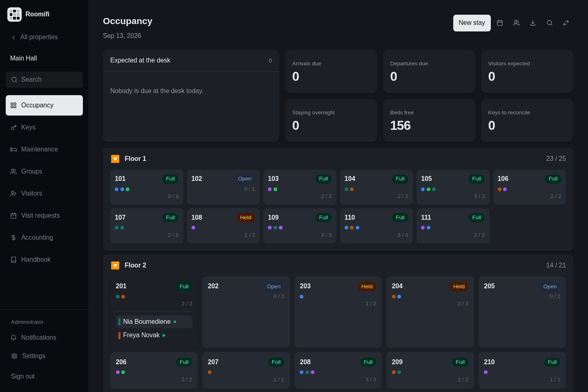Click the download export icon
The image size is (588, 392).
tap(533, 23)
